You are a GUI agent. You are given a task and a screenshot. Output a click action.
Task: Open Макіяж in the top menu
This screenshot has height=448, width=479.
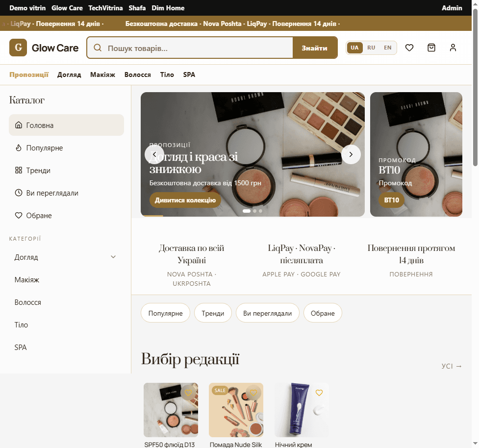tap(102, 75)
